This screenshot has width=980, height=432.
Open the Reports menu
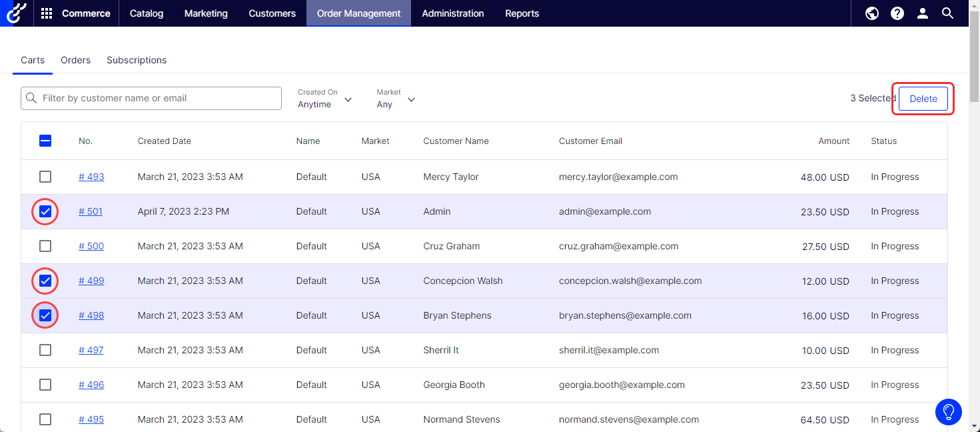pos(522,13)
